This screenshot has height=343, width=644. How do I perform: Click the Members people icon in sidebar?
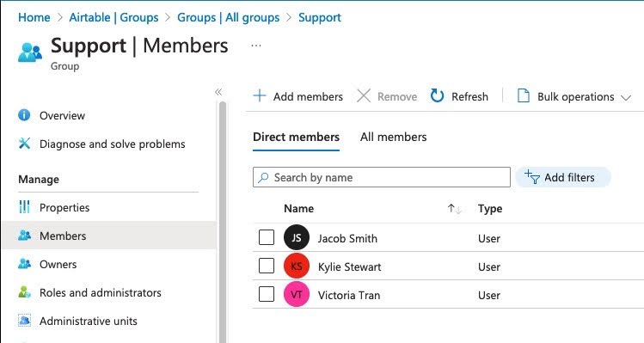pos(24,236)
